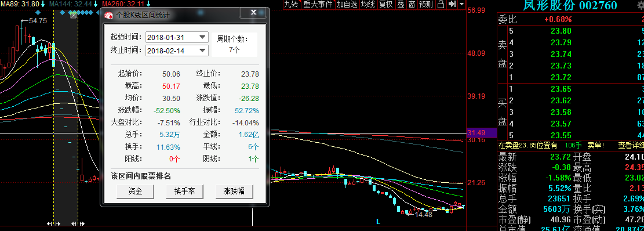644x231 pixels.
Task: Open the settings gear beside stock name
Action: pyautogui.click(x=641, y=5)
